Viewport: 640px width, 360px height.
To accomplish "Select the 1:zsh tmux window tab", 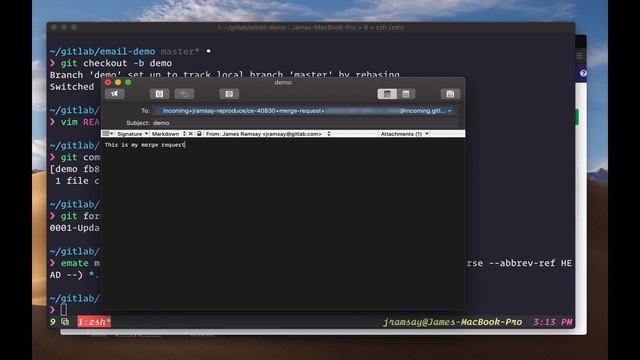I will click(94, 322).
